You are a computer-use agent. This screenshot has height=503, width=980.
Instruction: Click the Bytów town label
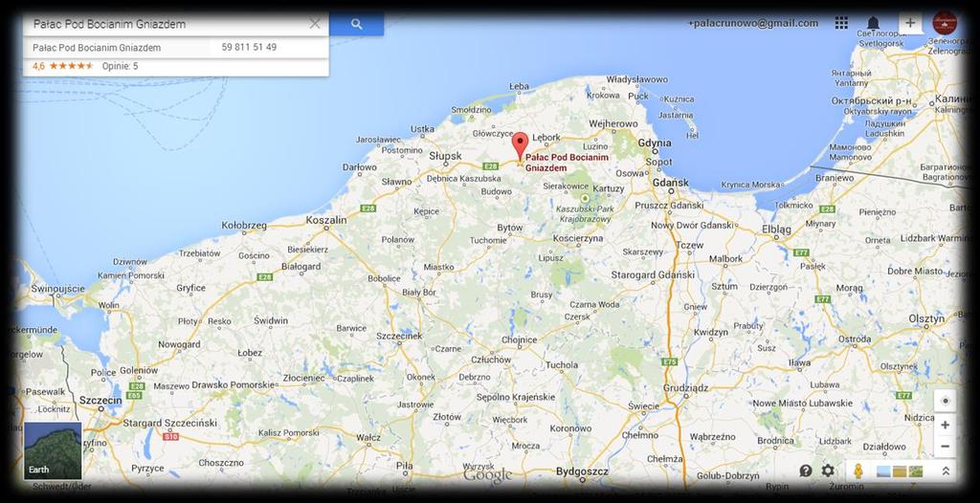(x=509, y=228)
